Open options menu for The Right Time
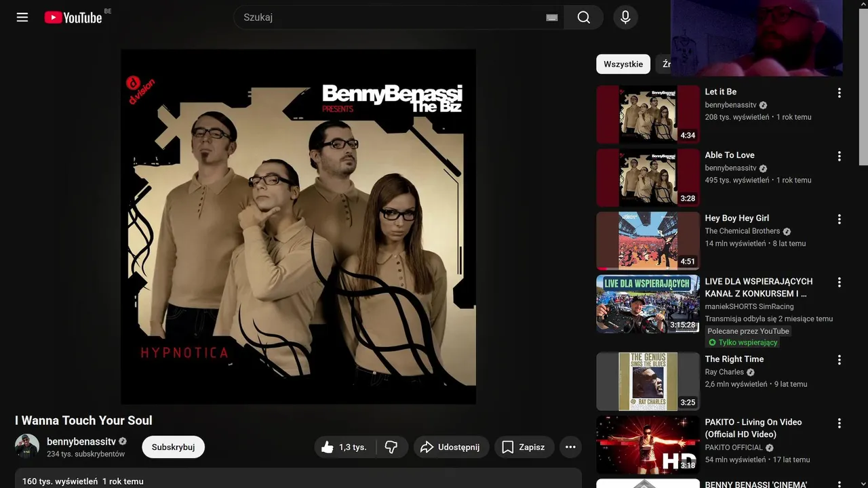The height and width of the screenshot is (488, 868). (839, 360)
